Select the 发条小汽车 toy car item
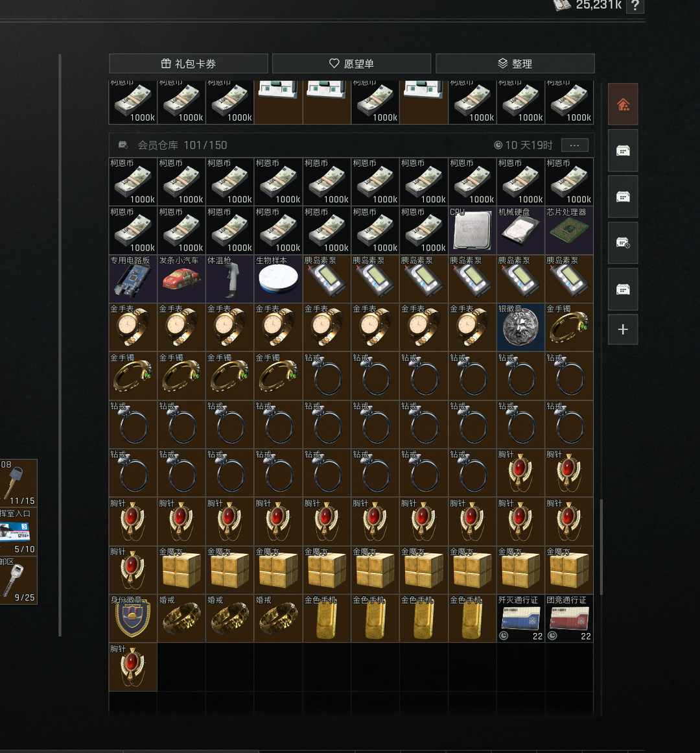This screenshot has width=700, height=753. (181, 278)
